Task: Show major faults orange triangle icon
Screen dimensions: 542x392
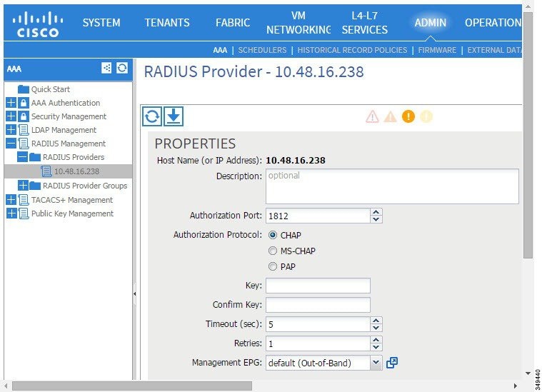Action: 390,116
